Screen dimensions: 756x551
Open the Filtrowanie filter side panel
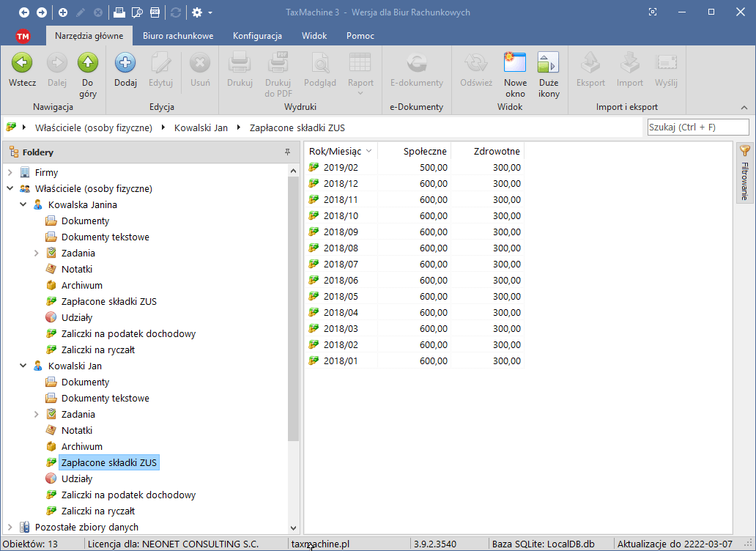pyautogui.click(x=744, y=173)
